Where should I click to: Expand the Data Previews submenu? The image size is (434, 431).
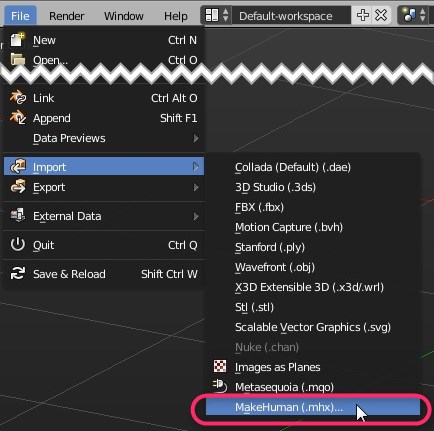coord(104,138)
